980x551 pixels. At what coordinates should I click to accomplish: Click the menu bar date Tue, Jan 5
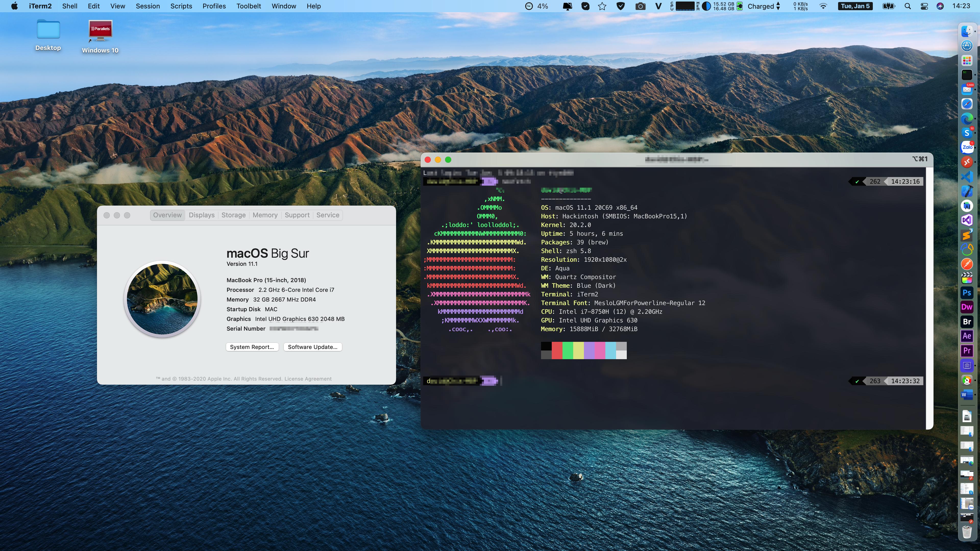[855, 6]
